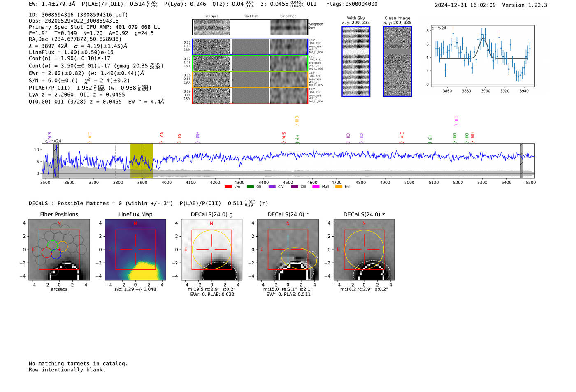576x392 pixels.
Task: Click the orange fiber circle in Fiber Positions
Action: pos(63,246)
